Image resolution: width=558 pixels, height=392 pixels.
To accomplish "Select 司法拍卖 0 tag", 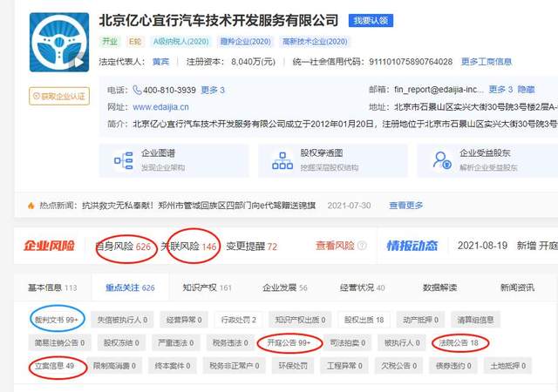I will 347,342.
